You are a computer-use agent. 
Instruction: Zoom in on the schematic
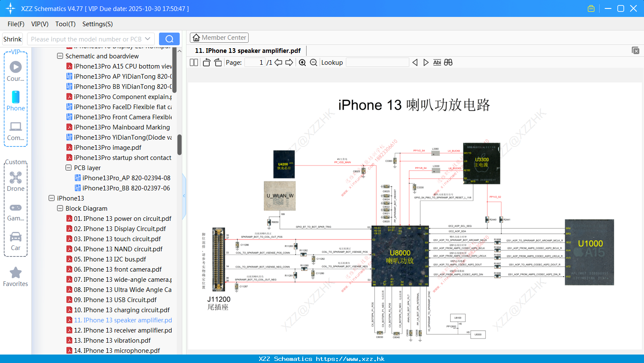(x=302, y=63)
